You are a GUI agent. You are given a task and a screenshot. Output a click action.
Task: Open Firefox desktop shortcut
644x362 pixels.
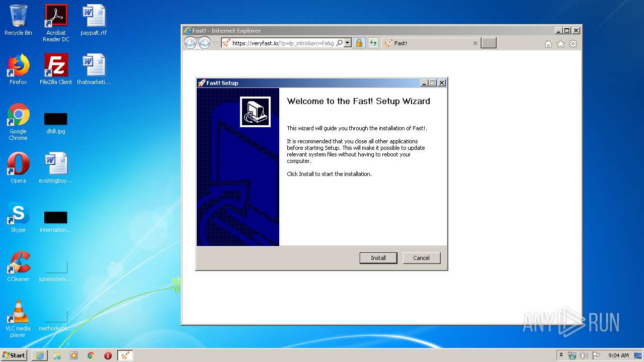[18, 69]
